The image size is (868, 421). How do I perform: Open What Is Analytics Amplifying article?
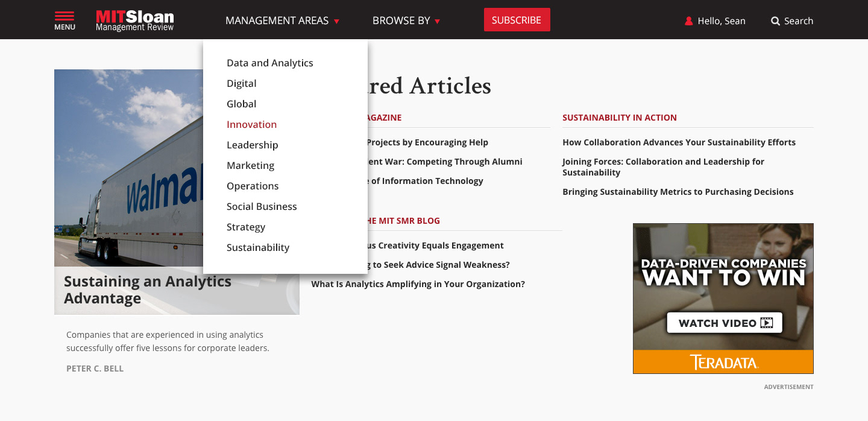(418, 284)
